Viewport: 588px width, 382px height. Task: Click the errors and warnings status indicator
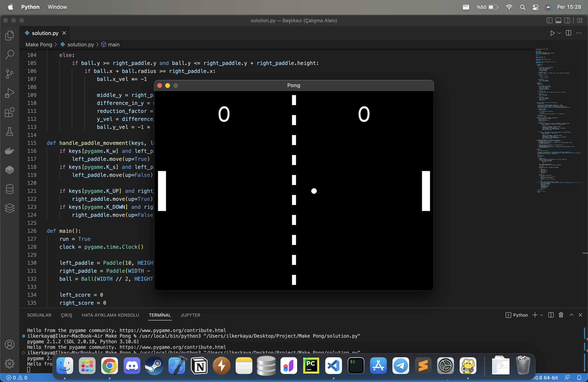pyautogui.click(x=17, y=378)
